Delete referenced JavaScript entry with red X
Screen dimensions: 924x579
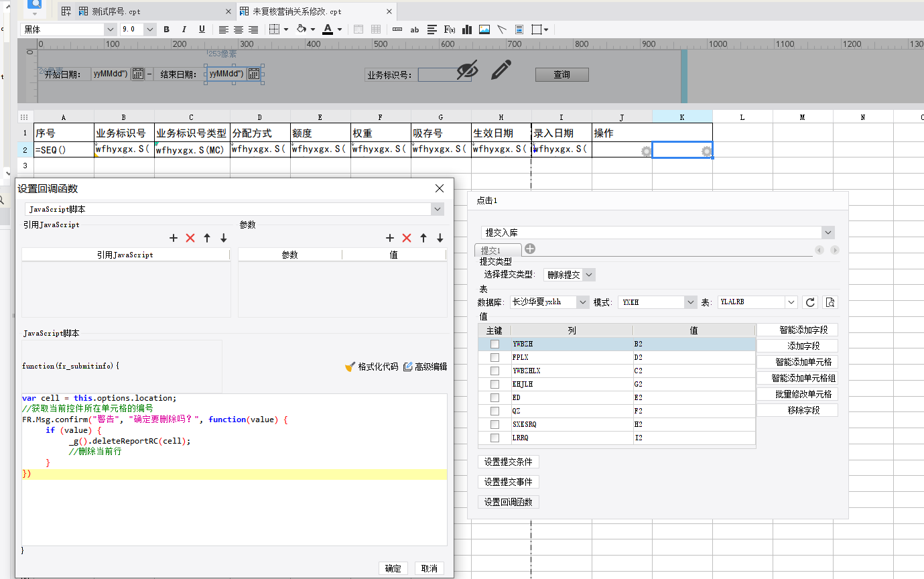click(x=190, y=238)
